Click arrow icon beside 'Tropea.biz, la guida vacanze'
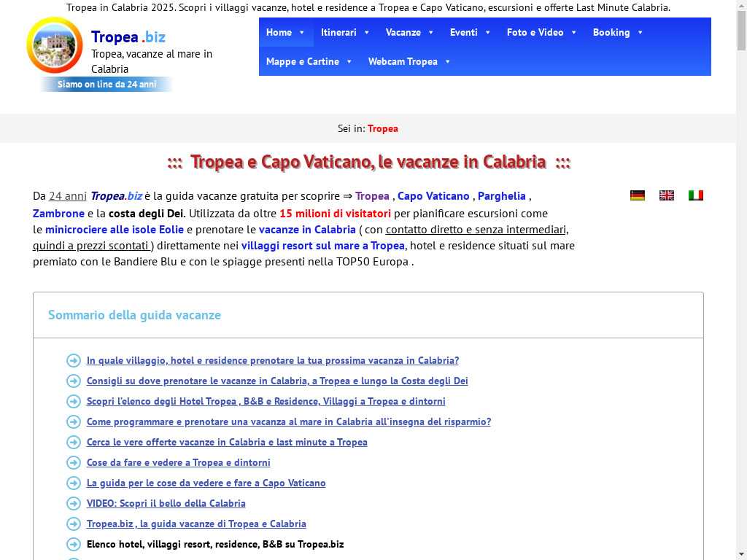 coord(74,524)
